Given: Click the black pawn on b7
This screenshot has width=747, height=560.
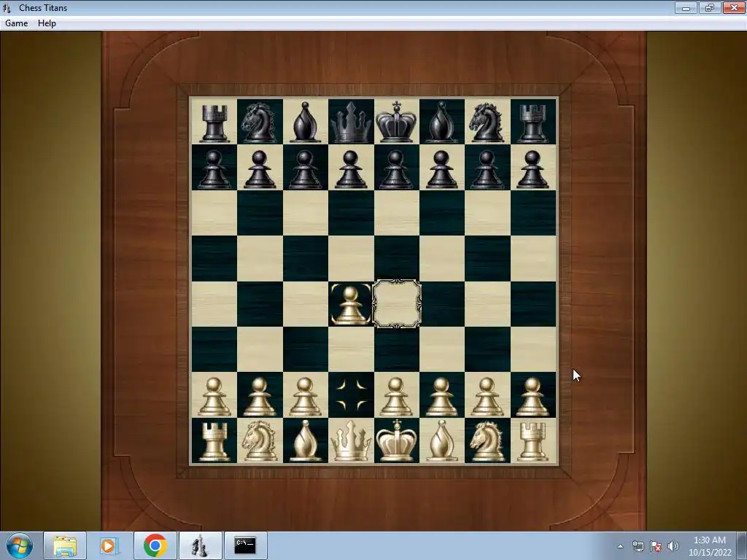Looking at the screenshot, I should pyautogui.click(x=260, y=168).
